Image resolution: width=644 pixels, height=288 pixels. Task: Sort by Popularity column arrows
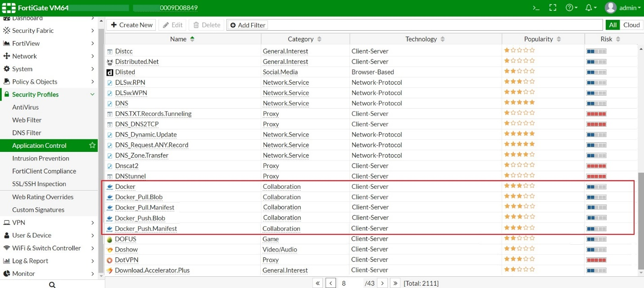pos(558,39)
